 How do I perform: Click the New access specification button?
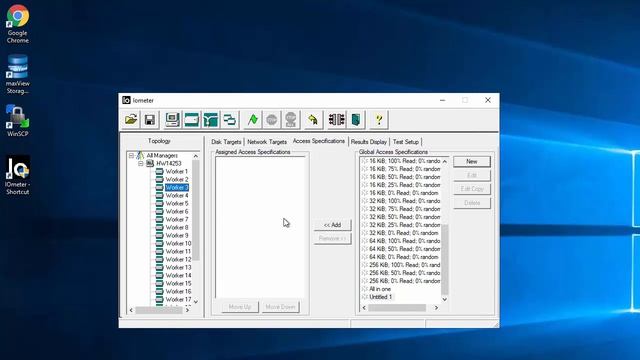[472, 162]
